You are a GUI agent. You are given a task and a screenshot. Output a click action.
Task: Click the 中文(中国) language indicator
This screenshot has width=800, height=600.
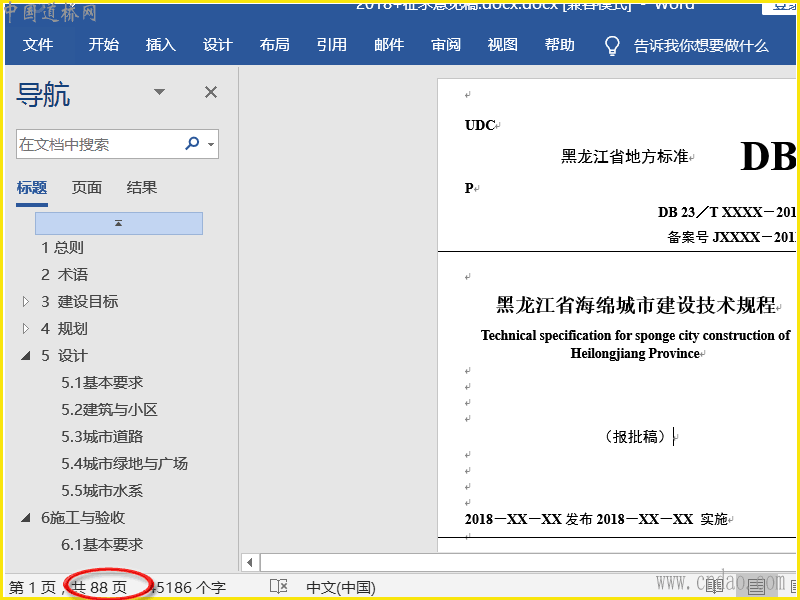[x=341, y=588]
